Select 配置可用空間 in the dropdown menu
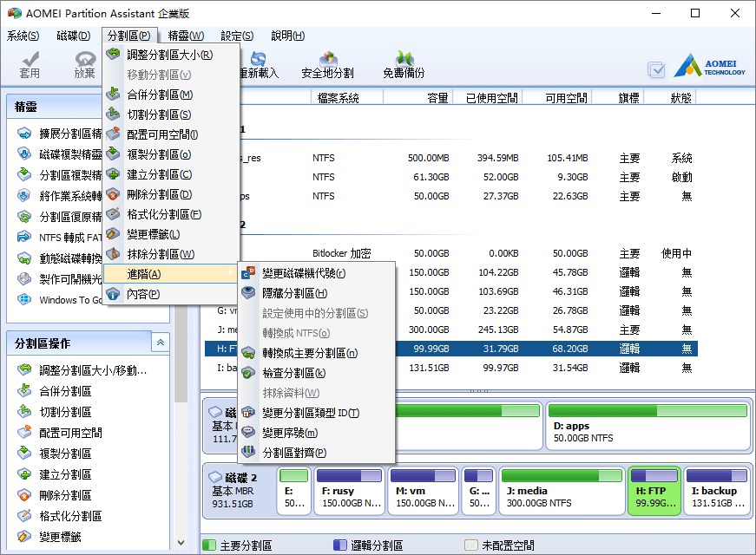Screen dimensions: 756x555 coord(171,135)
